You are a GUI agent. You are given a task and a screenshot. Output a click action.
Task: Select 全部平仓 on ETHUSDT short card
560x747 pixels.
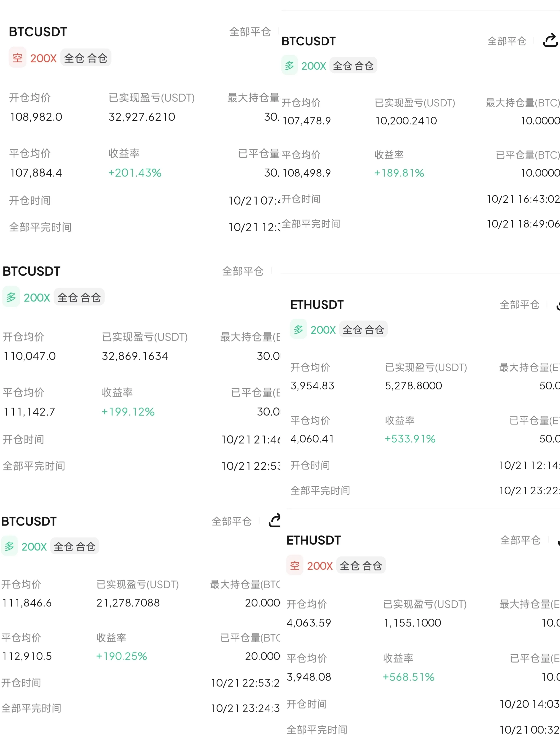[520, 540]
